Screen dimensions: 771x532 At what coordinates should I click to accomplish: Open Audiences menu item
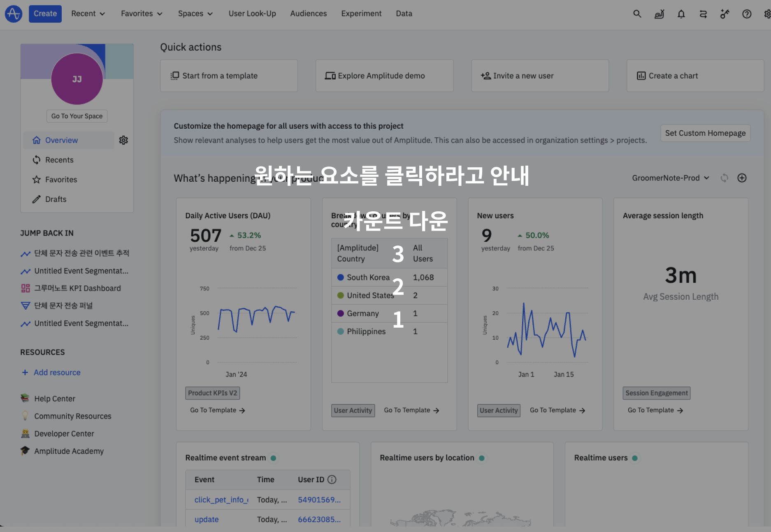pyautogui.click(x=309, y=14)
